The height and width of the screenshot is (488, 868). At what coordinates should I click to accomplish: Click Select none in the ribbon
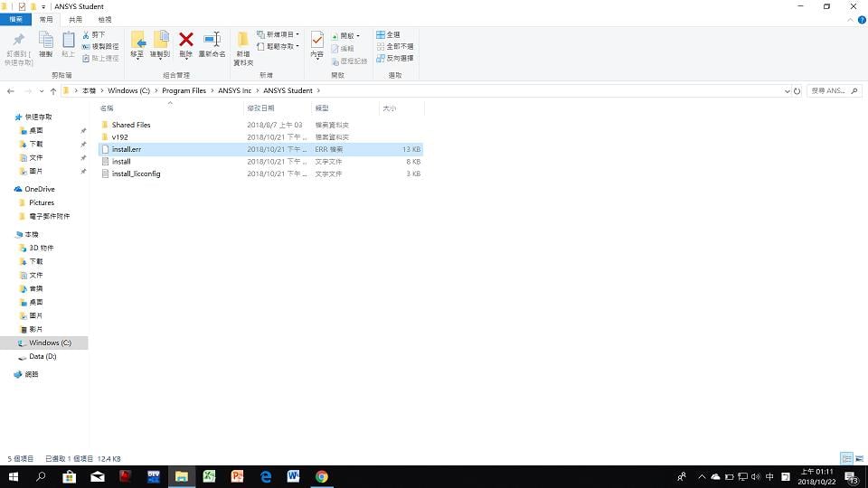(x=395, y=46)
